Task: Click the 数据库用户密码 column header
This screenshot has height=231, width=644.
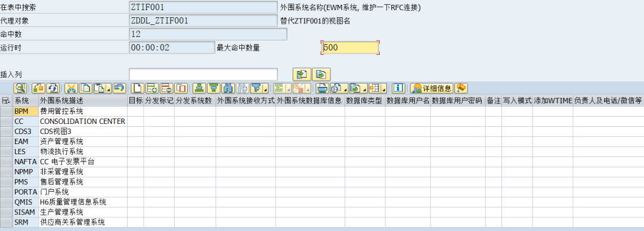Action: (457, 101)
